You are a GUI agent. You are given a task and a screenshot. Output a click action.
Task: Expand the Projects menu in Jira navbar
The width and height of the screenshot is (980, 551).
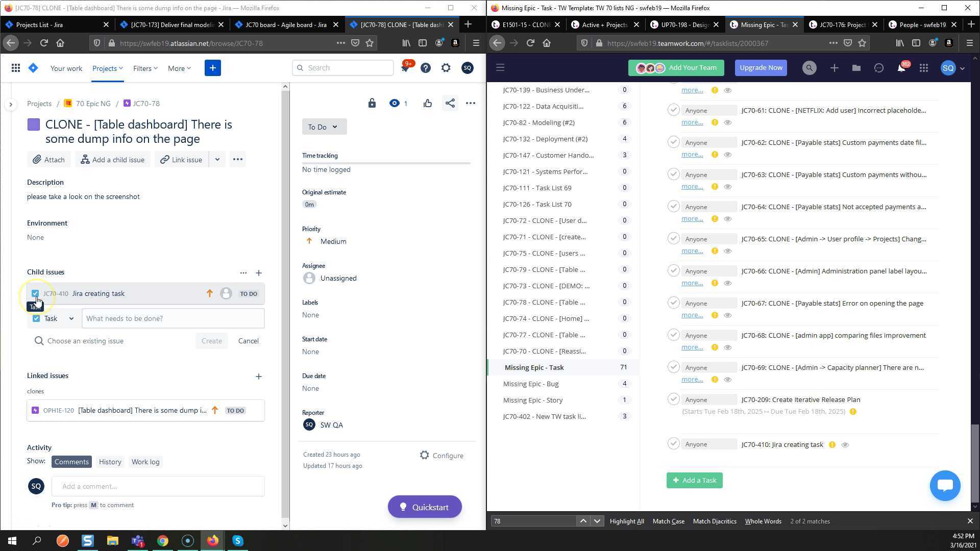coord(107,68)
